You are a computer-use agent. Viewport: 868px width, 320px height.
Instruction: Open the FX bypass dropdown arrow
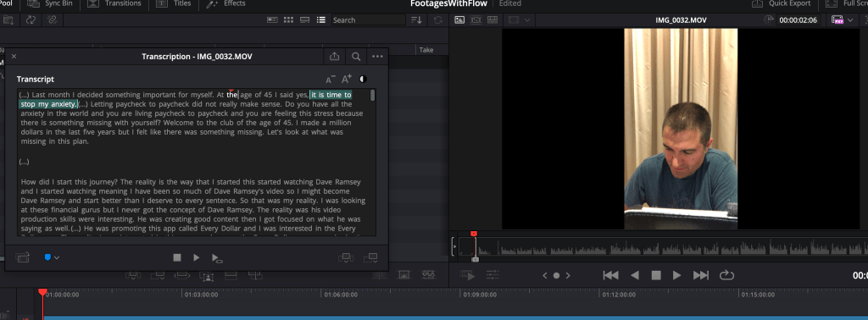[850, 20]
